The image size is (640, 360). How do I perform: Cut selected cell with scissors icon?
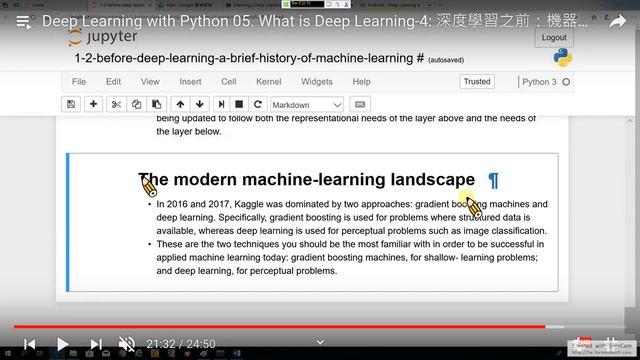coord(116,104)
